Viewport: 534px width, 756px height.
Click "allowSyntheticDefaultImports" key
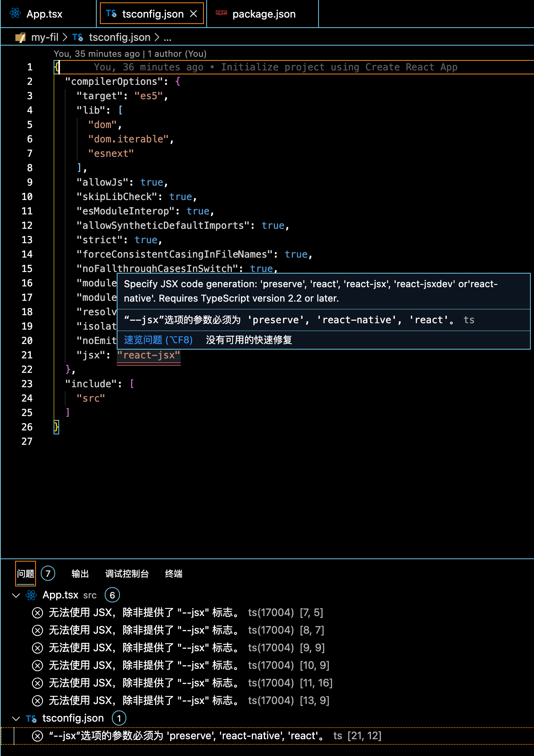tap(163, 225)
